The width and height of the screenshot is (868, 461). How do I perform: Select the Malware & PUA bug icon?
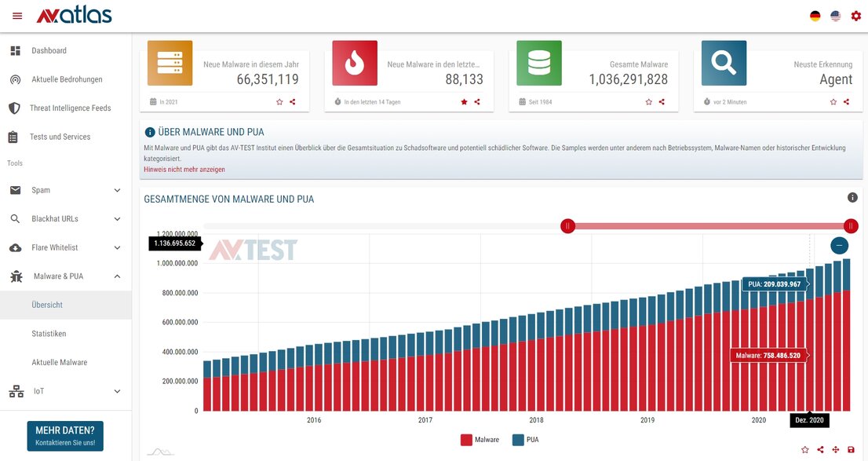16,276
